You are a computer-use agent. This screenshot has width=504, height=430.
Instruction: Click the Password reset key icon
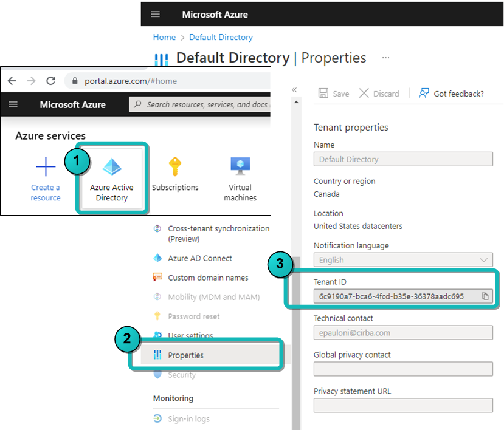(x=157, y=316)
